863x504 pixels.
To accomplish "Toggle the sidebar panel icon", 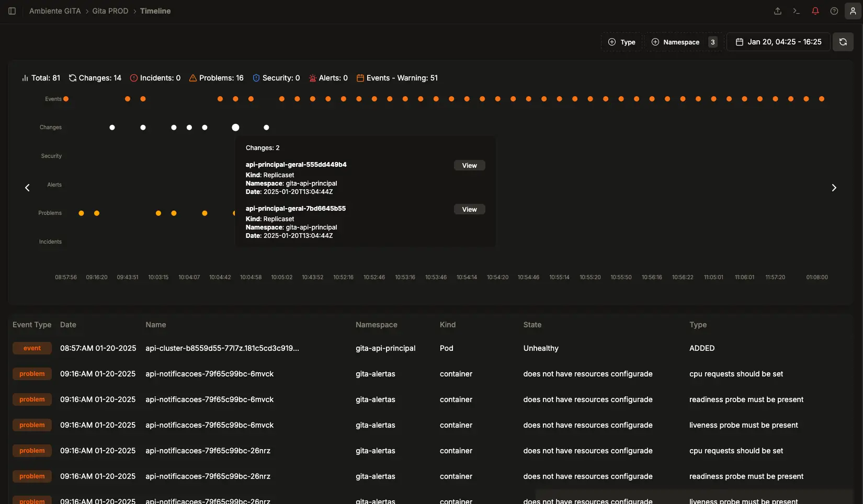I will pos(12,11).
